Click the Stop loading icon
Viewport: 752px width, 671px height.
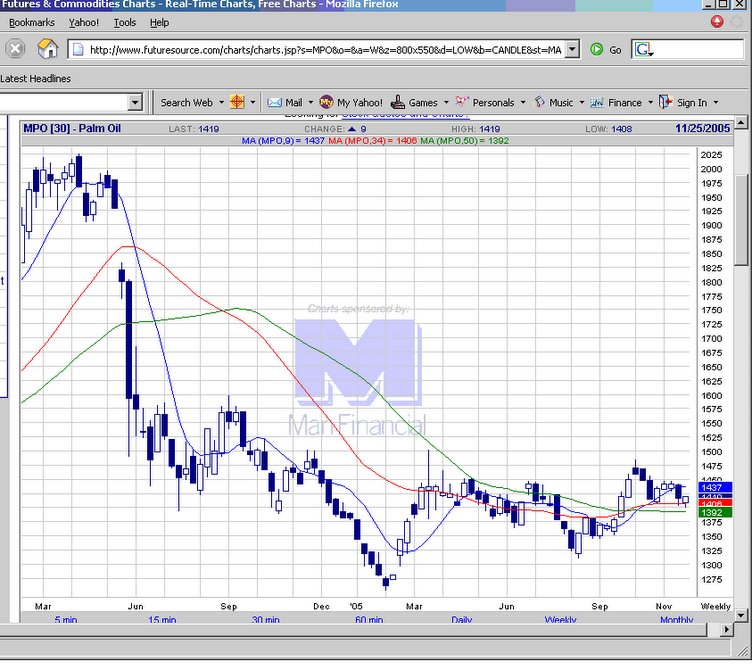click(15, 49)
